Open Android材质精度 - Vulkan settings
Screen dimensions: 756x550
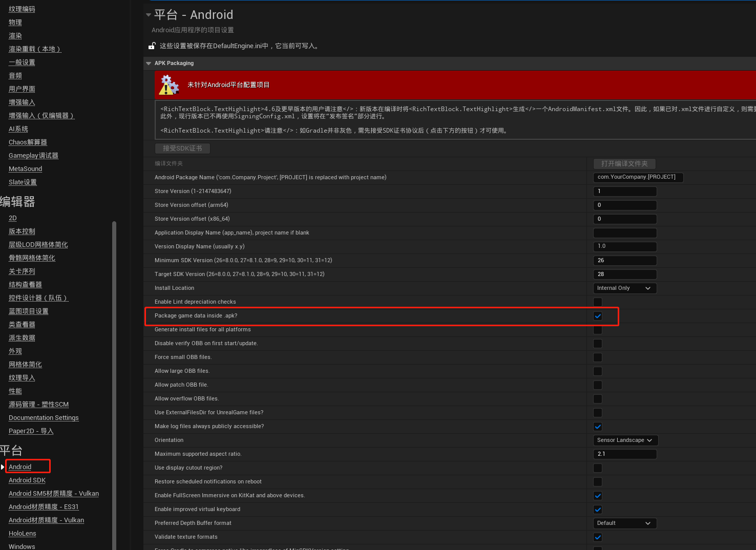click(x=46, y=520)
